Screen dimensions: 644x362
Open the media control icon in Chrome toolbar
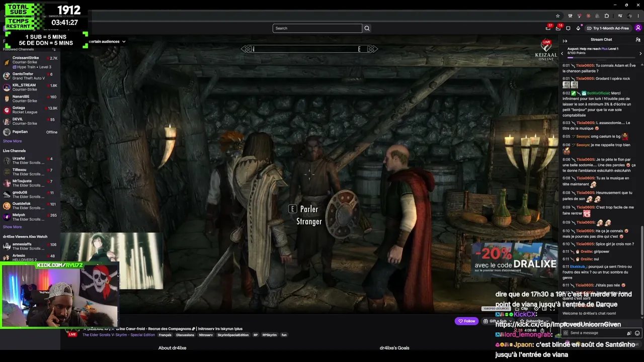pyautogui.click(x=620, y=16)
